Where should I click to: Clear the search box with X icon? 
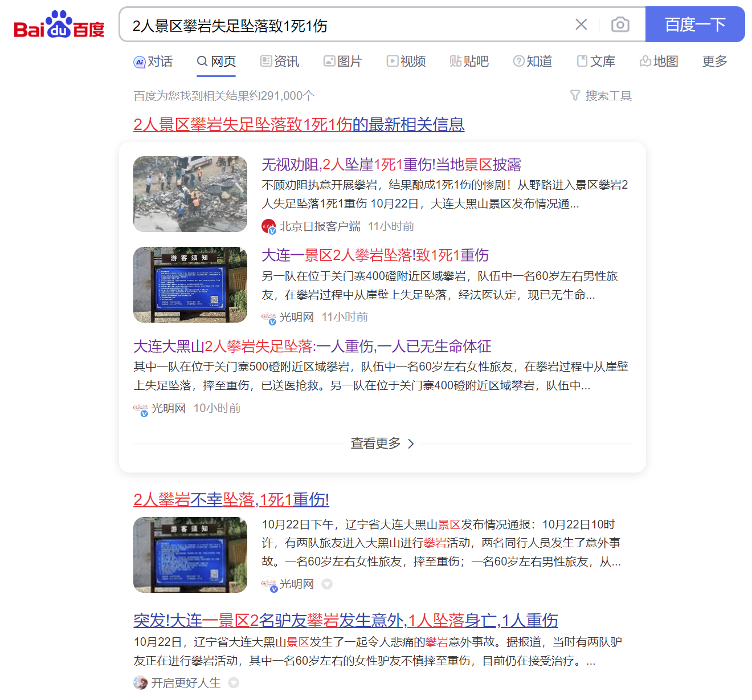(581, 25)
